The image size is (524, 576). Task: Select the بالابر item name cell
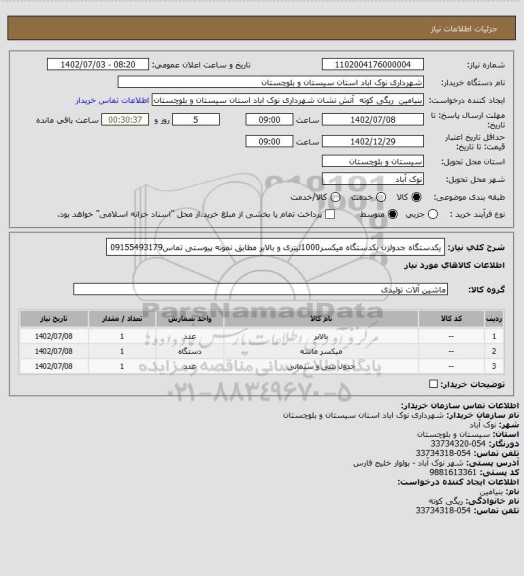(321, 336)
